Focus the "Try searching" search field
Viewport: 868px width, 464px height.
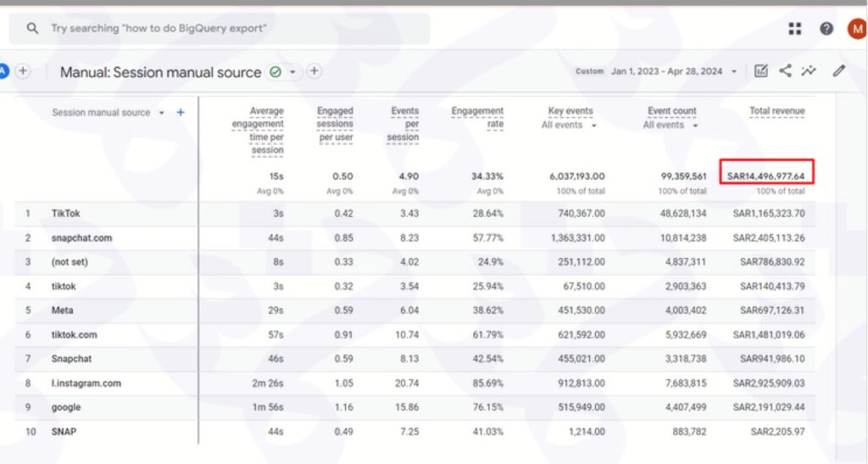coord(220,28)
